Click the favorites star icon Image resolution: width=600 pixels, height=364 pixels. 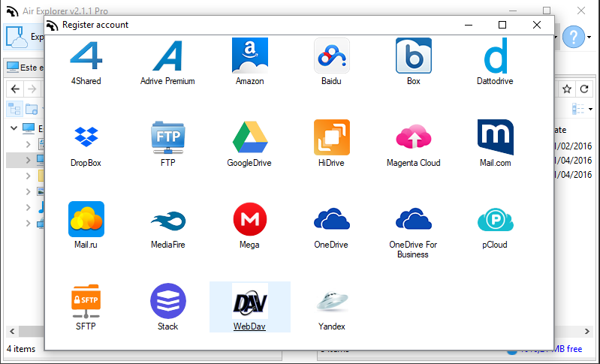(x=567, y=89)
